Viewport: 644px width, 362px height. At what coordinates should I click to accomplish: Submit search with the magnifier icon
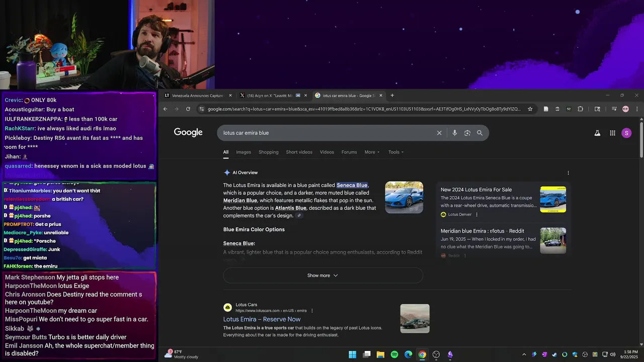[x=479, y=133]
